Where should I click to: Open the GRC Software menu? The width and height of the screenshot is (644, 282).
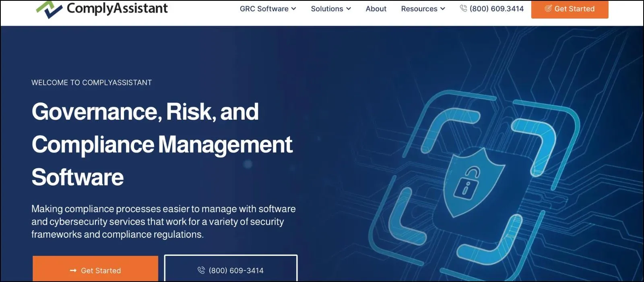268,9
